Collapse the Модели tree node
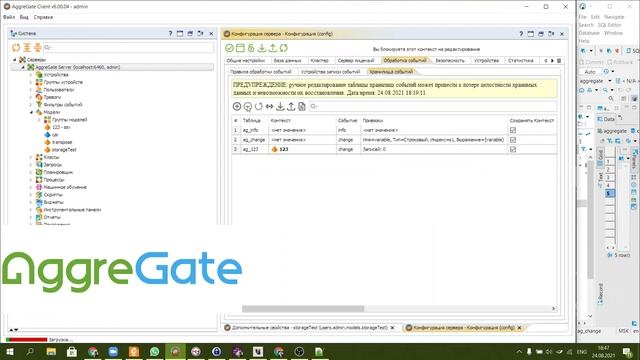 pos(31,112)
